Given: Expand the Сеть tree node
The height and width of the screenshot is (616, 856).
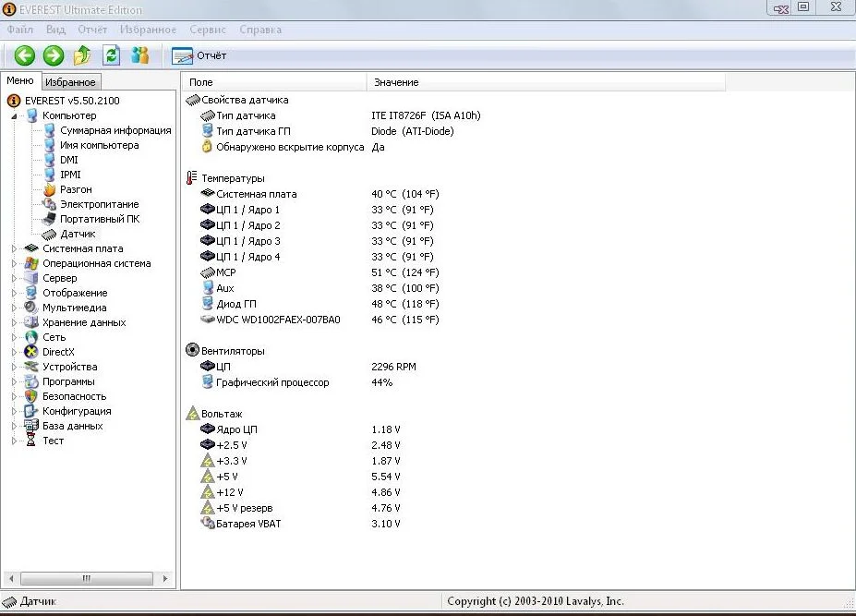Looking at the screenshot, I should pos(14,337).
